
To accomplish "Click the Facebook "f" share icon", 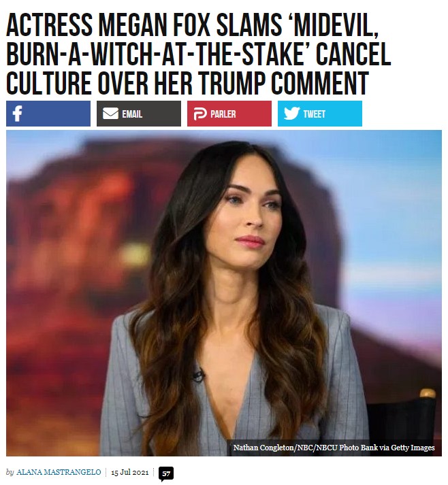I will (x=17, y=114).
